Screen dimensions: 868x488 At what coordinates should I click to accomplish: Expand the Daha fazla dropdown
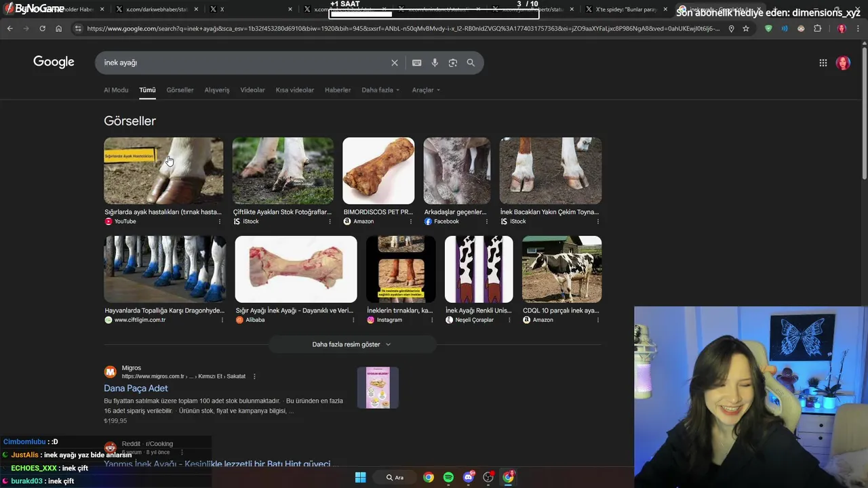point(380,90)
